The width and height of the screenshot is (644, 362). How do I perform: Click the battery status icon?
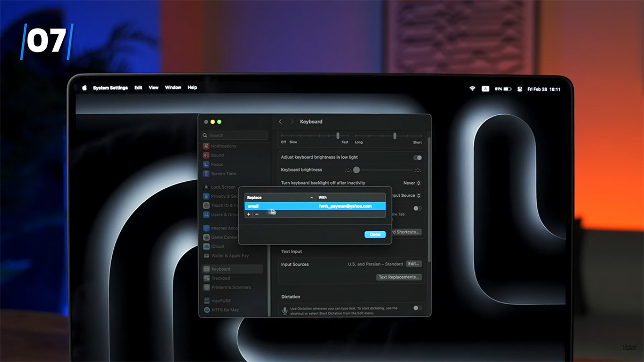[x=502, y=88]
